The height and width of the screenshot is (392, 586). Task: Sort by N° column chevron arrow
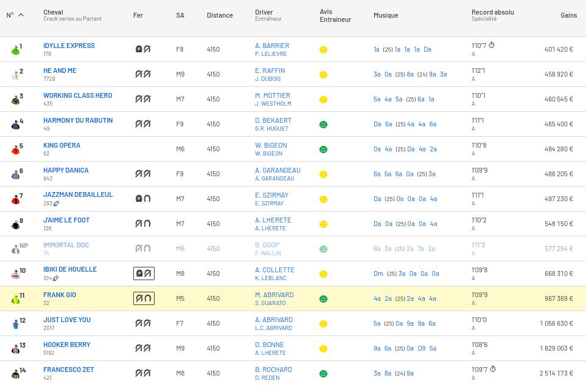(21, 15)
